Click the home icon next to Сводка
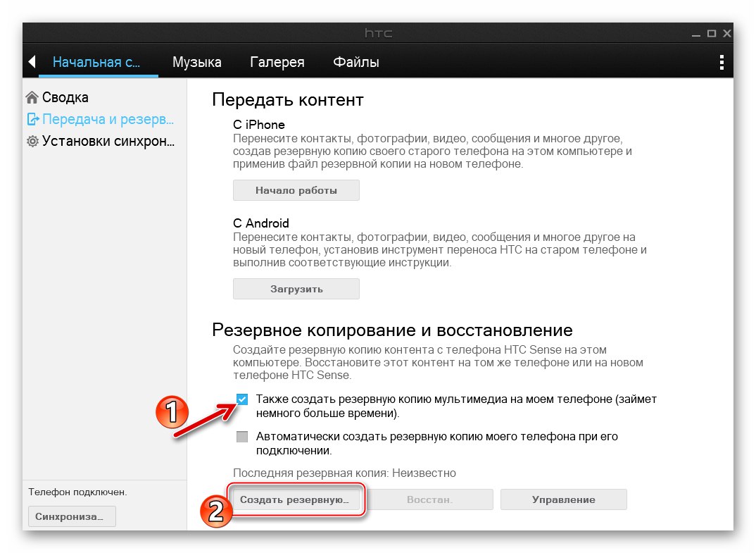Screen dimensions: 756x553 pyautogui.click(x=32, y=97)
